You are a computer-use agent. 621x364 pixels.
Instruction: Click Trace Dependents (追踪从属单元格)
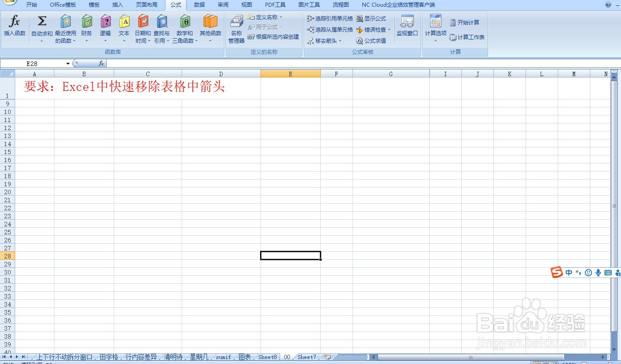330,30
